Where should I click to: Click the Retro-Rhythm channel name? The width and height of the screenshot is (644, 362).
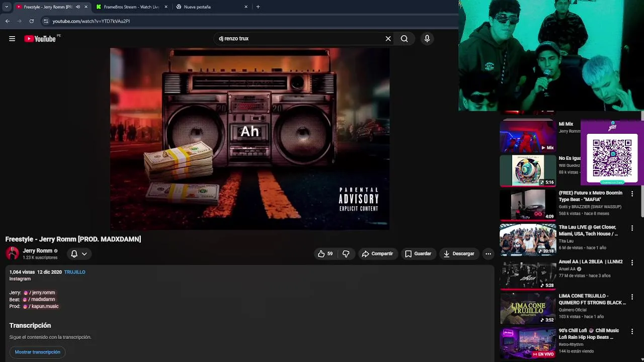[571, 344]
